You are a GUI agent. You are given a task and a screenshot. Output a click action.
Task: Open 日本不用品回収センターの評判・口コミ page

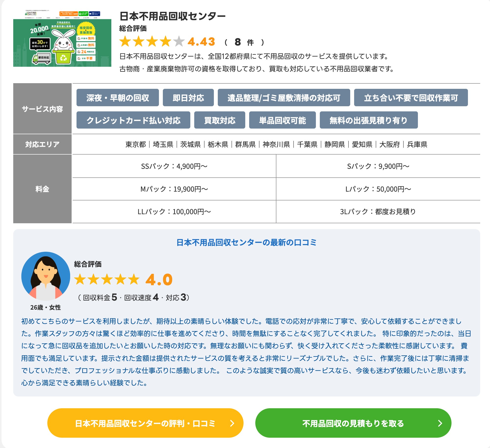point(146,424)
